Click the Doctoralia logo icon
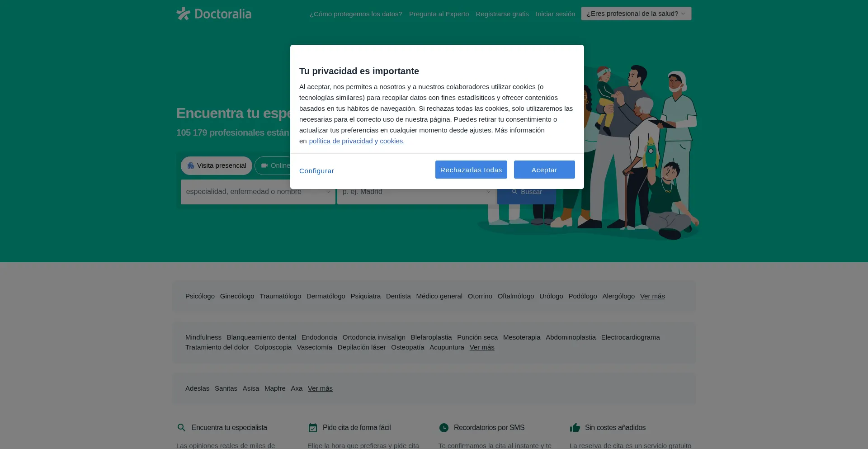Image resolution: width=868 pixels, height=449 pixels. point(183,14)
